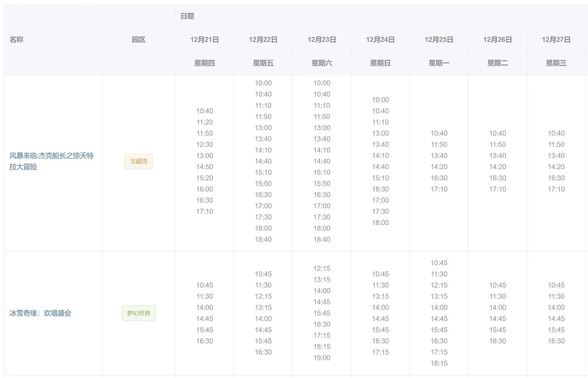This screenshot has width=588, height=378.
Task: Select the 12月25日 date header
Action: pyautogui.click(x=439, y=40)
